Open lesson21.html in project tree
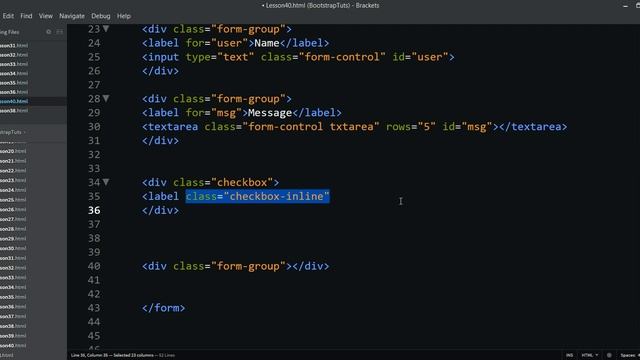This screenshot has width=640, height=360. click(x=13, y=161)
